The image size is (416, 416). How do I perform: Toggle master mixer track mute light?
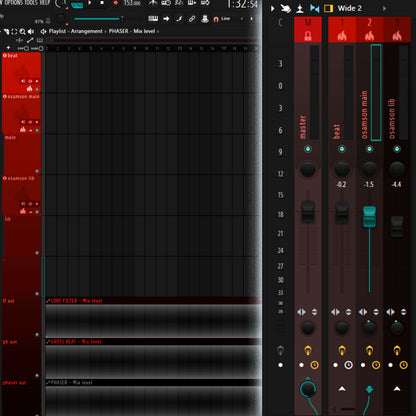point(308,149)
